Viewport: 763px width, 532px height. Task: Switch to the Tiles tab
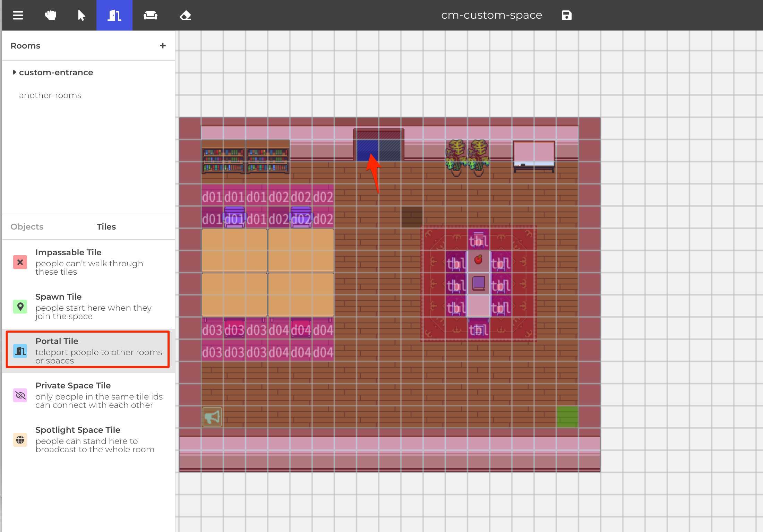point(106,226)
